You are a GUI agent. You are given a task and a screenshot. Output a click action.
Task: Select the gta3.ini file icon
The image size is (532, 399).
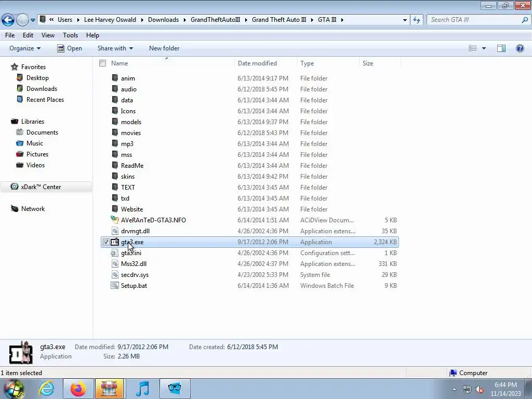[115, 252]
